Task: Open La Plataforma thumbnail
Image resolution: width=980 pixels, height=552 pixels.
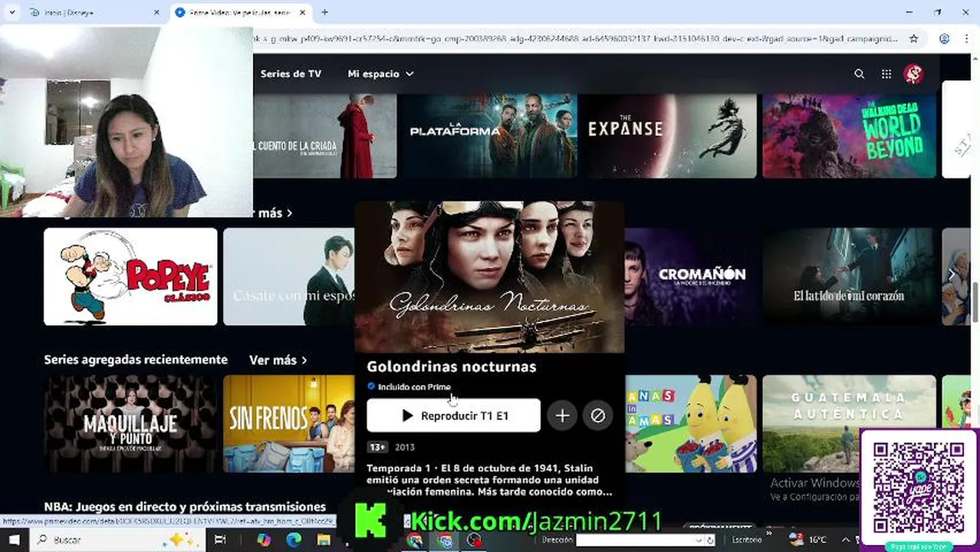Action: [489, 136]
